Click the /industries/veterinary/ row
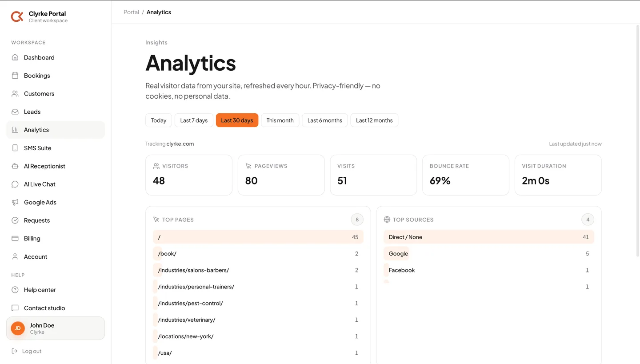This screenshot has width=640, height=364. click(x=258, y=320)
